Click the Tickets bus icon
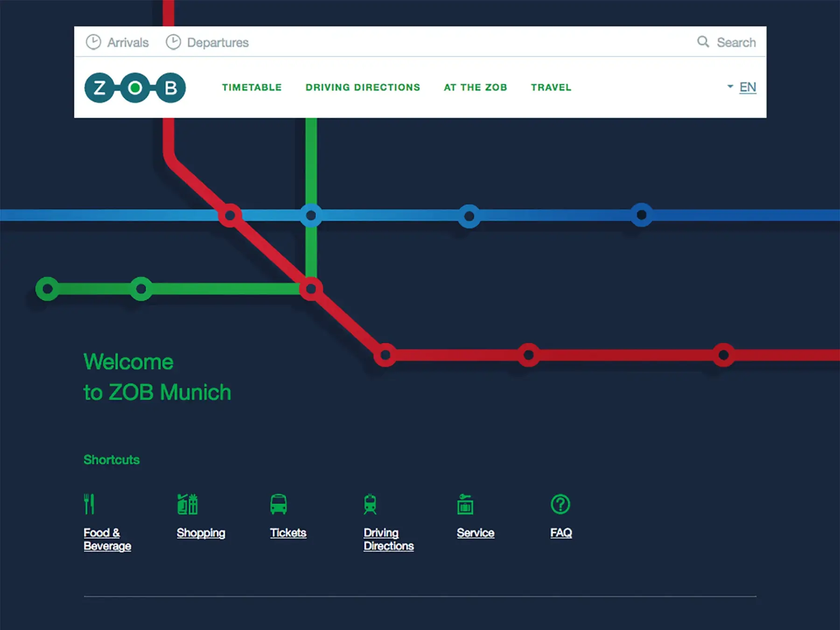Viewport: 840px width, 630px height. tap(279, 504)
